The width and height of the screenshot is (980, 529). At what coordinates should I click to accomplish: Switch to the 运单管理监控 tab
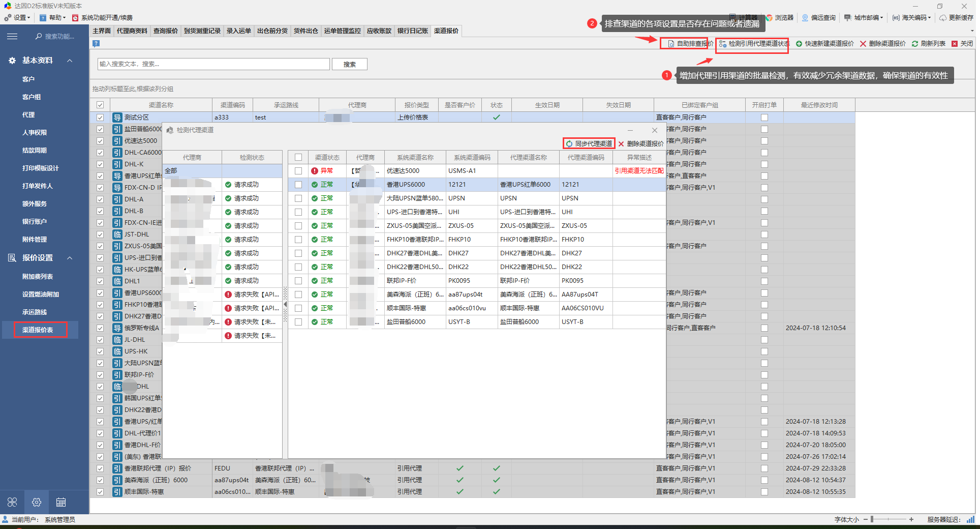pyautogui.click(x=342, y=31)
